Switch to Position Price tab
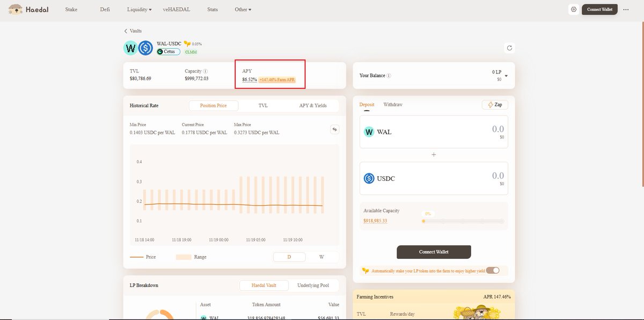644x320 pixels. (x=213, y=106)
